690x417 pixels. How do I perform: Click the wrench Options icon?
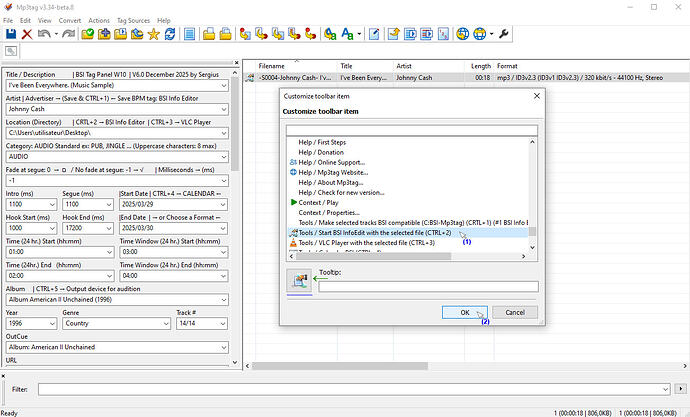point(504,34)
